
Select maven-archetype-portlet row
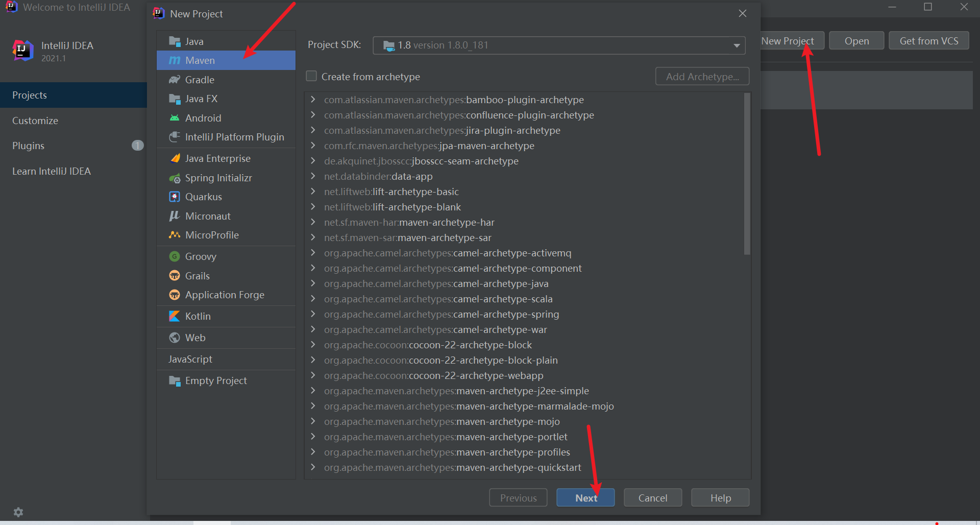pyautogui.click(x=524, y=437)
